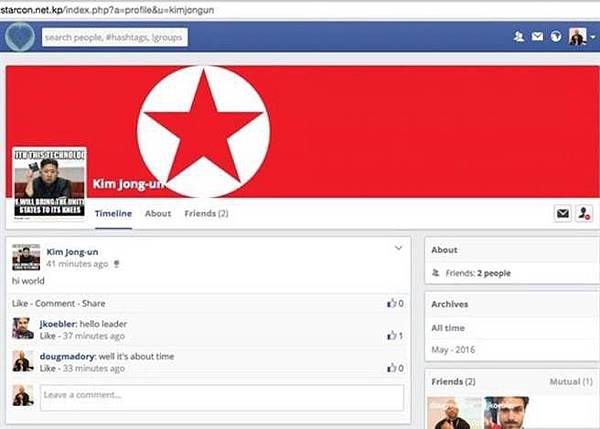Click the user avatar in top bar
This screenshot has width=600, height=429.
577,37
